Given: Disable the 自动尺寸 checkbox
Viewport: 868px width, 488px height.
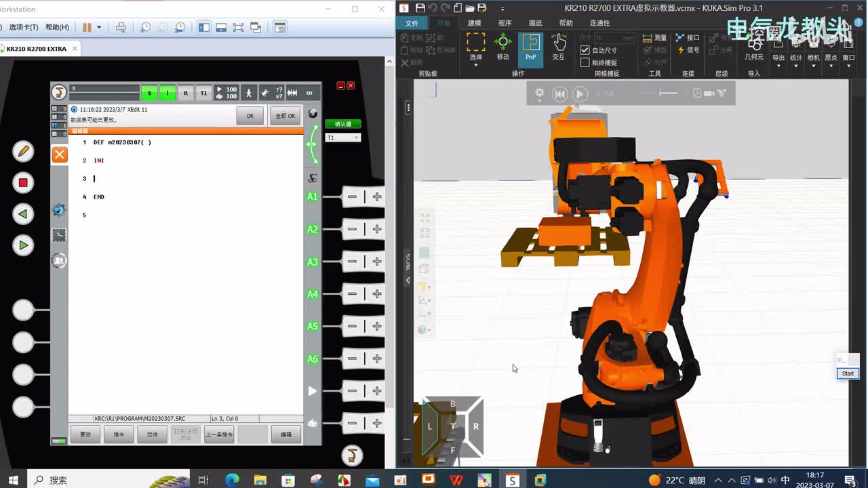Looking at the screenshot, I should [585, 50].
